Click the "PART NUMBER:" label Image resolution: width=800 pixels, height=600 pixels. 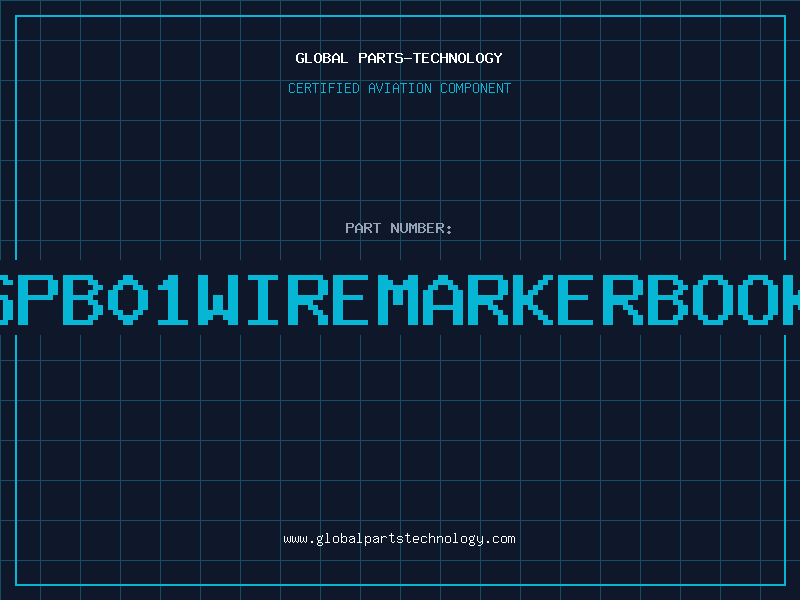point(399,228)
